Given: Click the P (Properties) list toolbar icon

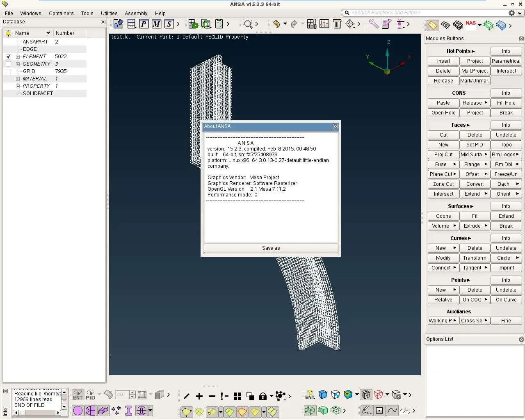Looking at the screenshot, I should pyautogui.click(x=144, y=24).
